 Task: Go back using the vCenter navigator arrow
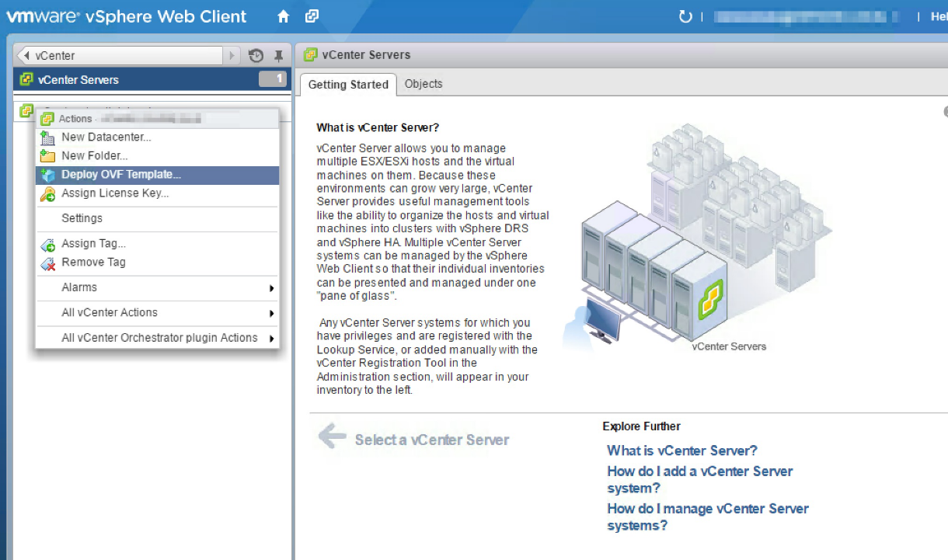(x=26, y=56)
